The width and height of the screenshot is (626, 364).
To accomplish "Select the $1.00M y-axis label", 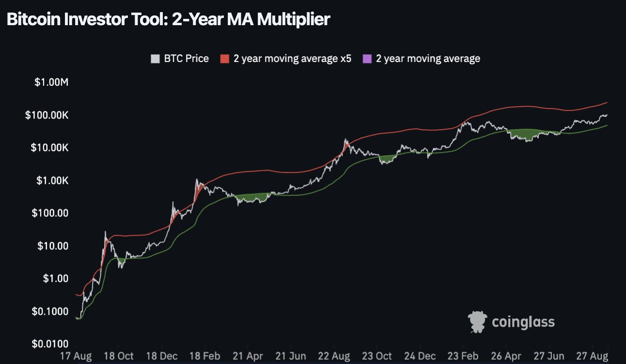I will click(x=51, y=83).
